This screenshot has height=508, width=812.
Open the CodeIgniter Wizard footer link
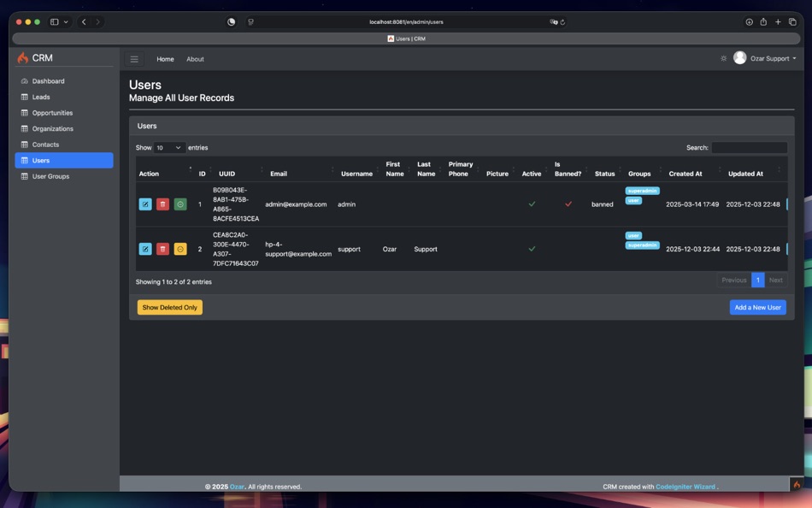coord(685,486)
